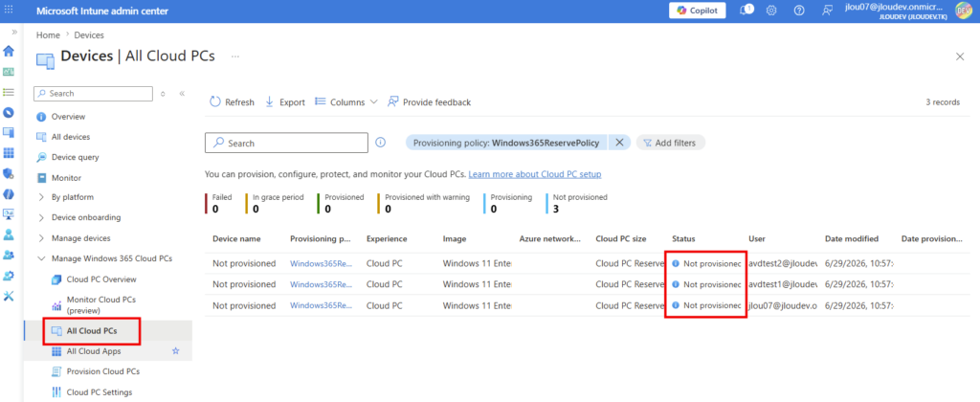
Task: Open the ellipsis menu beside page title
Action: pos(235,56)
